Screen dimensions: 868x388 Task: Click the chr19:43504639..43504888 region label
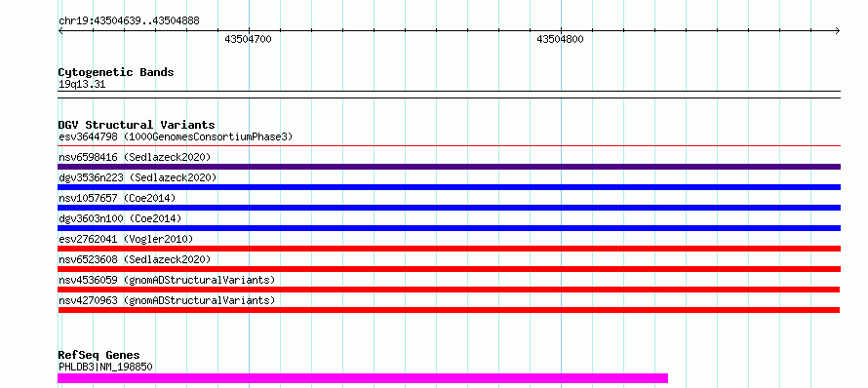pos(129,21)
